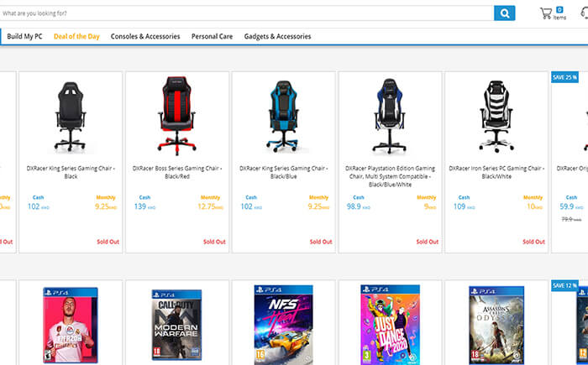Click the 139 KWD cash price
The image size is (588, 365).
[144, 206]
